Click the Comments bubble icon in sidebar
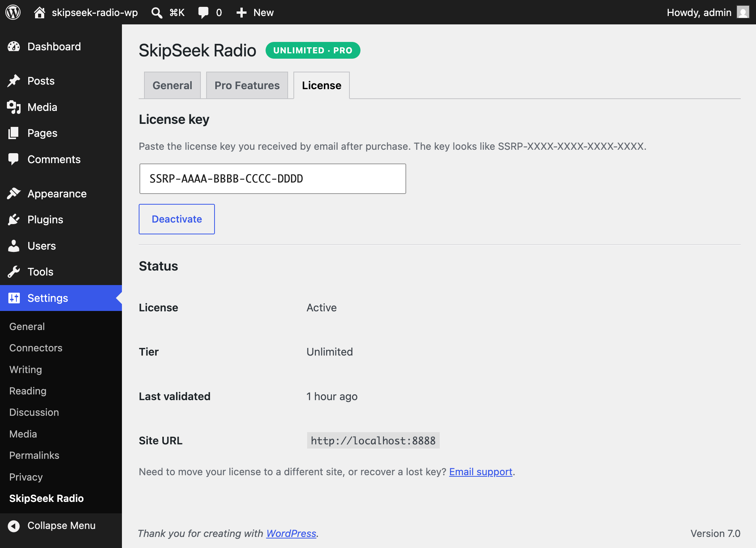The width and height of the screenshot is (756, 548). [14, 159]
